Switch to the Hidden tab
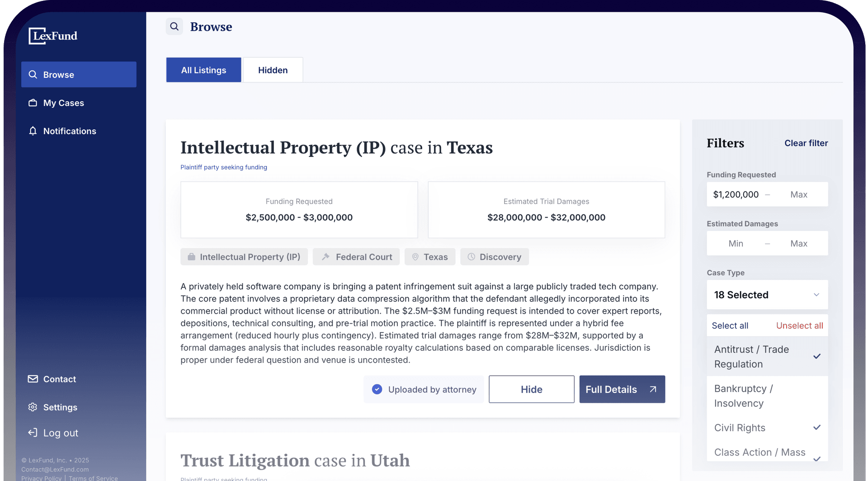This screenshot has height=481, width=868. click(x=273, y=70)
